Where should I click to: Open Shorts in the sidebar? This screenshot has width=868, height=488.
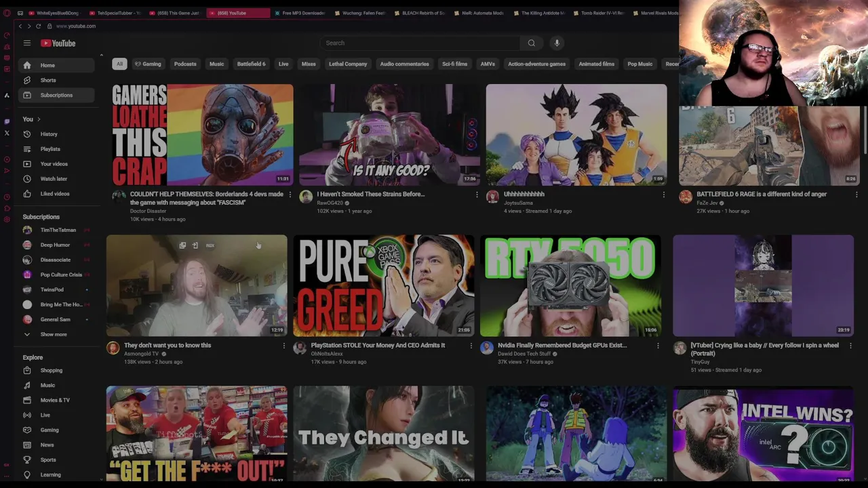click(57, 80)
